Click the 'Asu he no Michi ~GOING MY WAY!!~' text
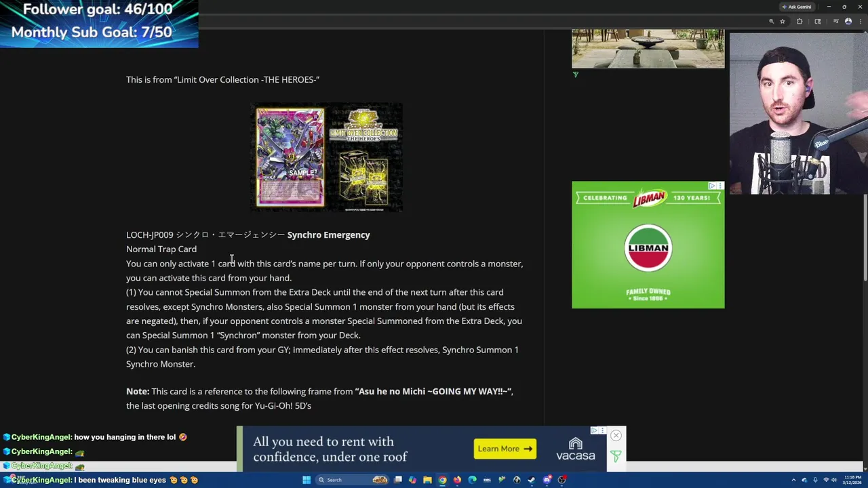Image resolution: width=868 pixels, height=488 pixels. (x=434, y=392)
